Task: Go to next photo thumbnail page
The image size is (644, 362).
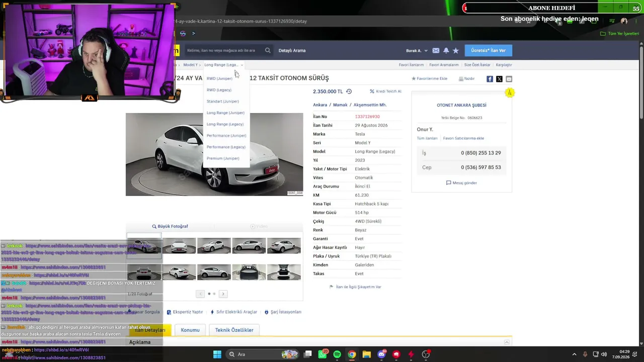Action: (223, 294)
